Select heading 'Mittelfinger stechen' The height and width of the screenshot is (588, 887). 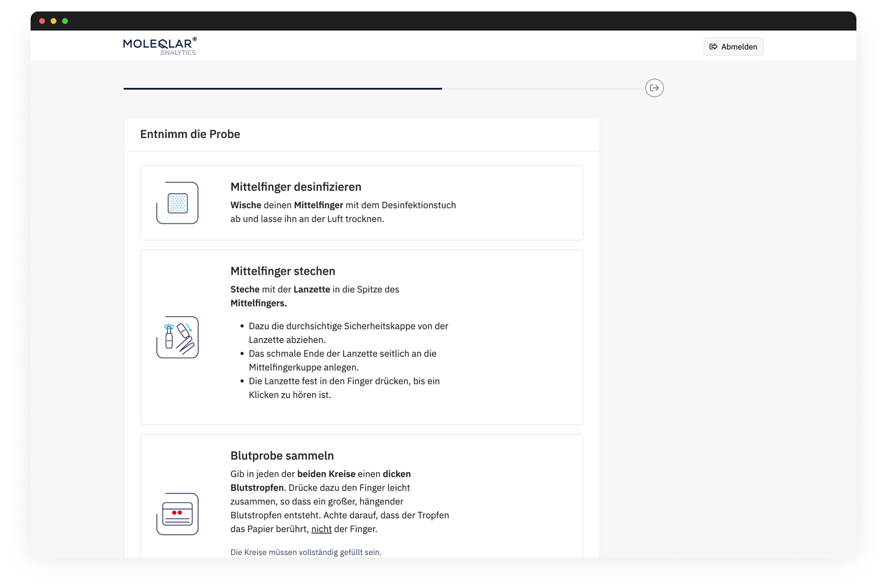283,271
